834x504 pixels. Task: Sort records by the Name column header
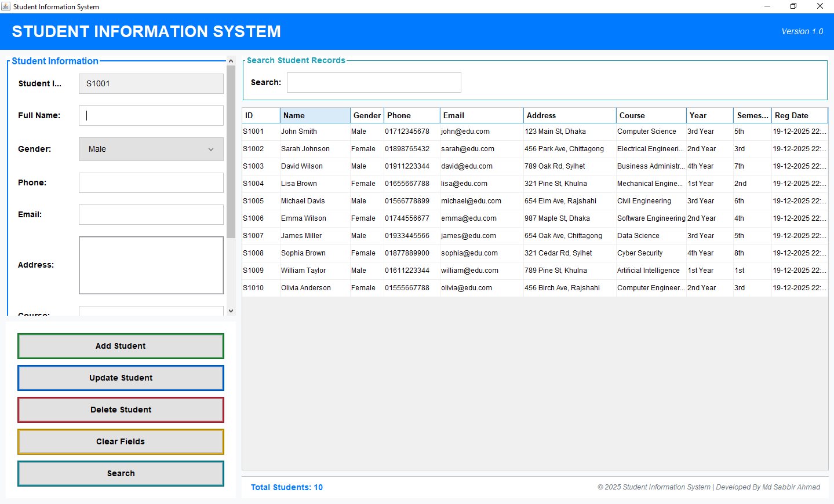click(315, 115)
